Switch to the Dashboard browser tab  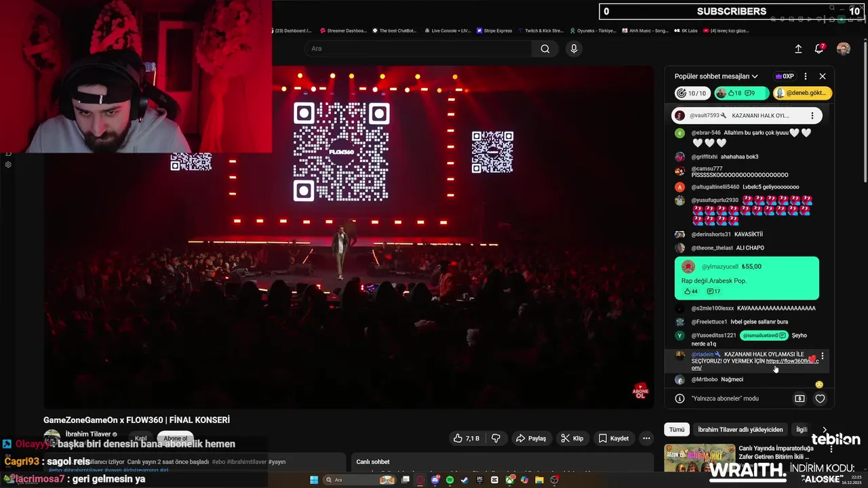(x=293, y=30)
